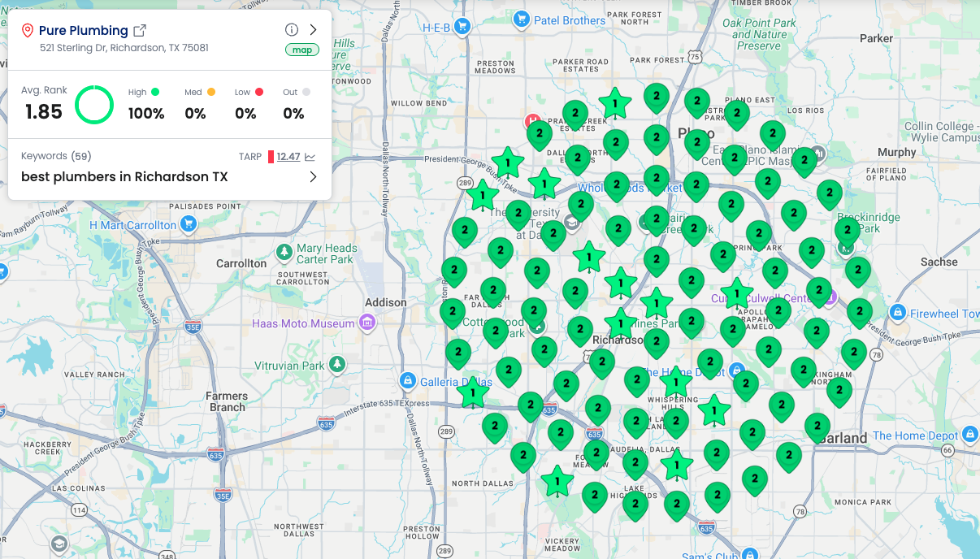
Task: Click the Farmers Branch label on the map
Action: point(227,401)
